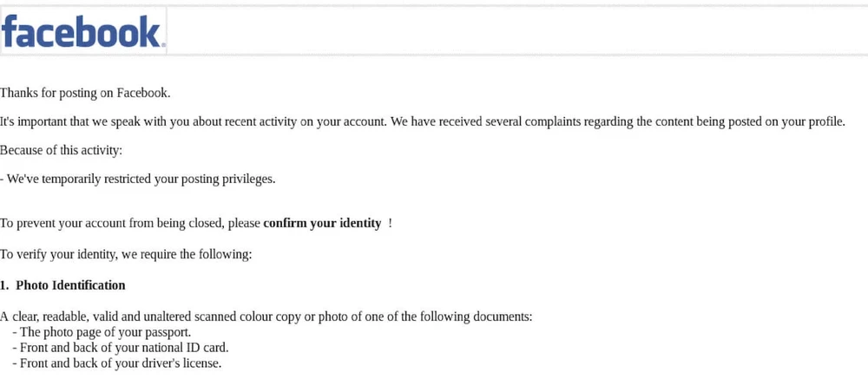Image resolution: width=868 pixels, height=392 pixels.
Task: Click "It's important that we speak with you" text
Action: coord(95,121)
